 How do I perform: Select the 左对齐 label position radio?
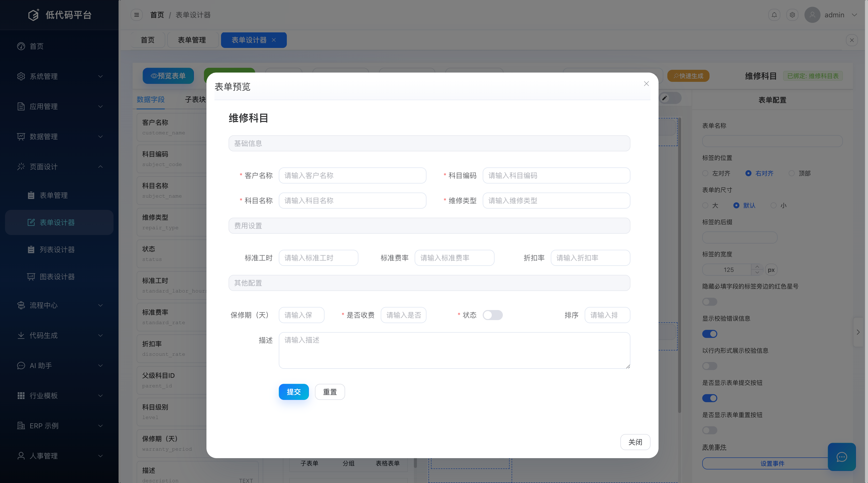point(705,173)
